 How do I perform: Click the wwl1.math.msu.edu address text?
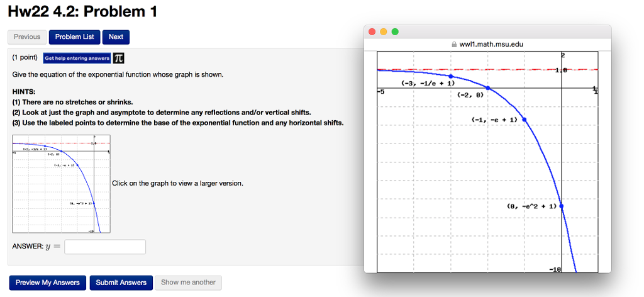click(491, 44)
